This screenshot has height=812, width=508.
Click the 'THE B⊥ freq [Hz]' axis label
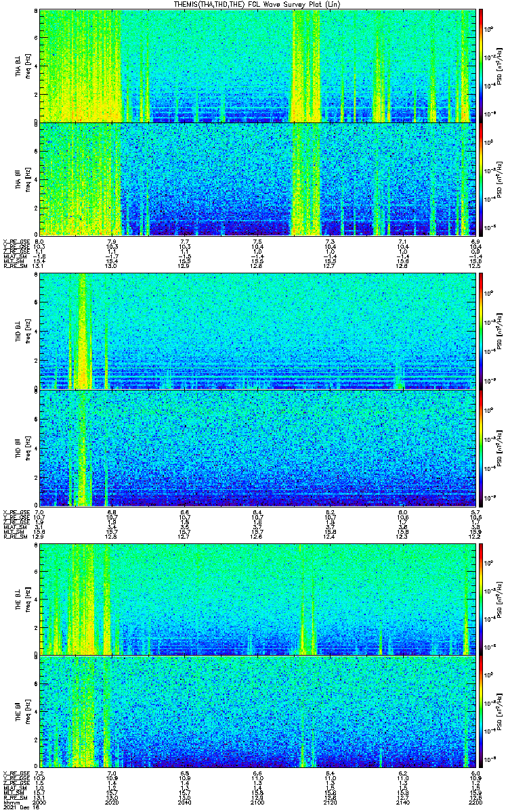coord(22,599)
